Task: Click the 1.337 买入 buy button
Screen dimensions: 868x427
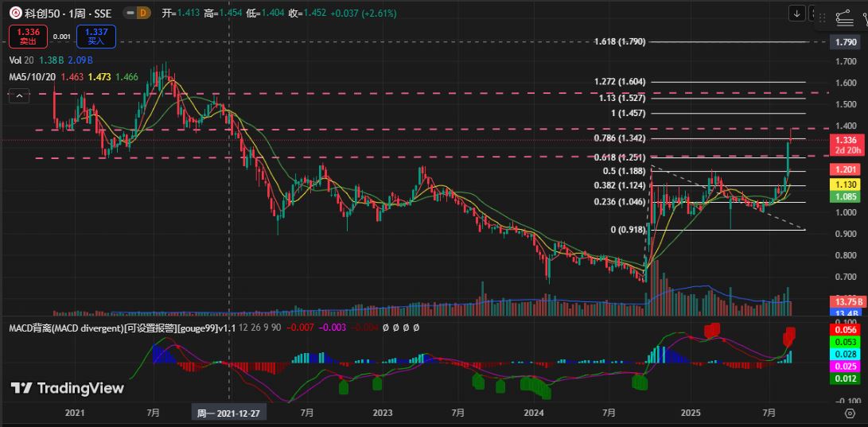Action: tap(96, 36)
